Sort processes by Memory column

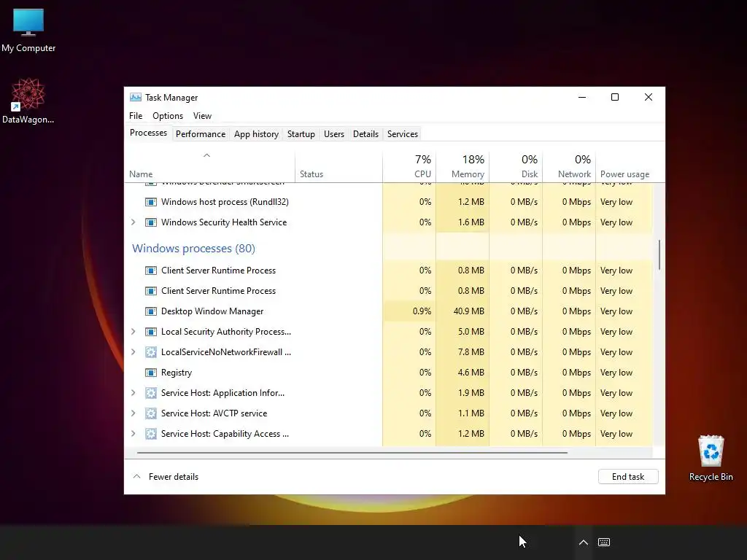462,167
